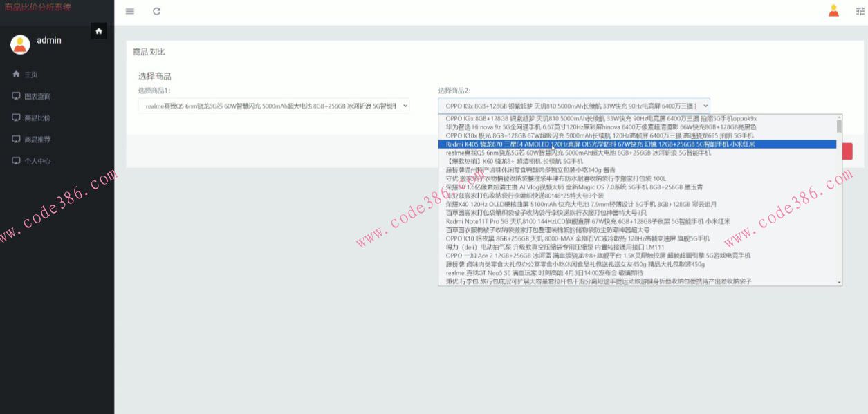Select 藤桥牌温州特产卤味 鸭翅肉 option
Viewport: 868px width, 414px height.
click(637, 169)
